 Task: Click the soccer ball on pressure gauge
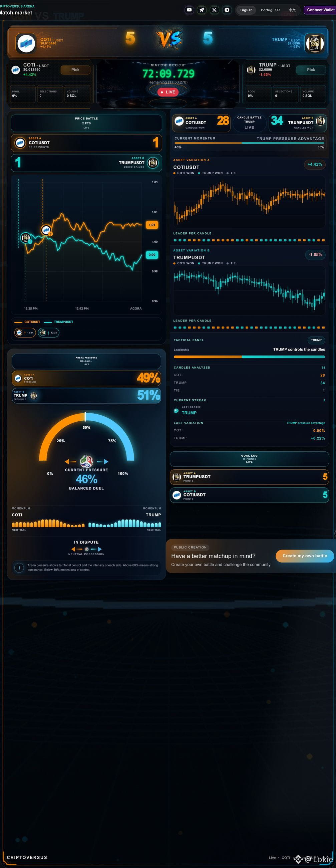[86, 461]
